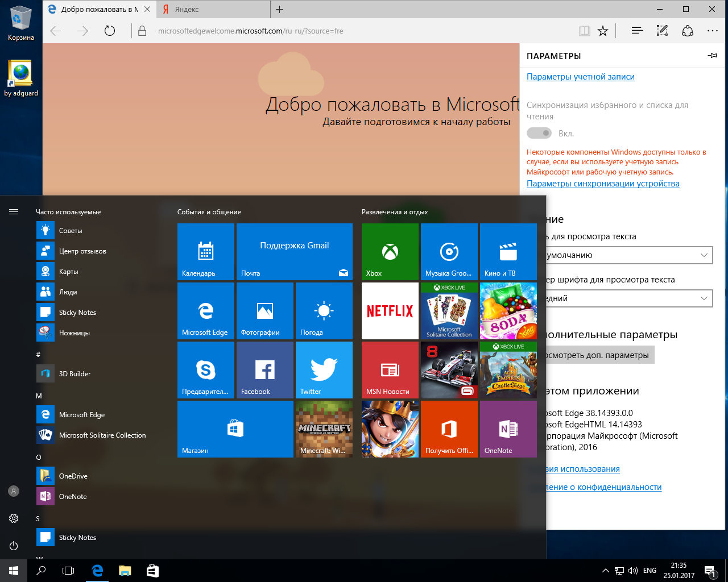
Task: Click Параметры учетной записи link
Action: coord(581,77)
